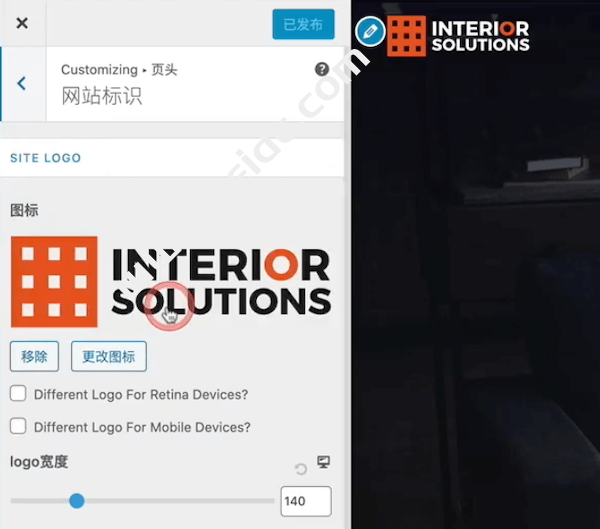Click the SITE LOGO section heading

tap(46, 158)
